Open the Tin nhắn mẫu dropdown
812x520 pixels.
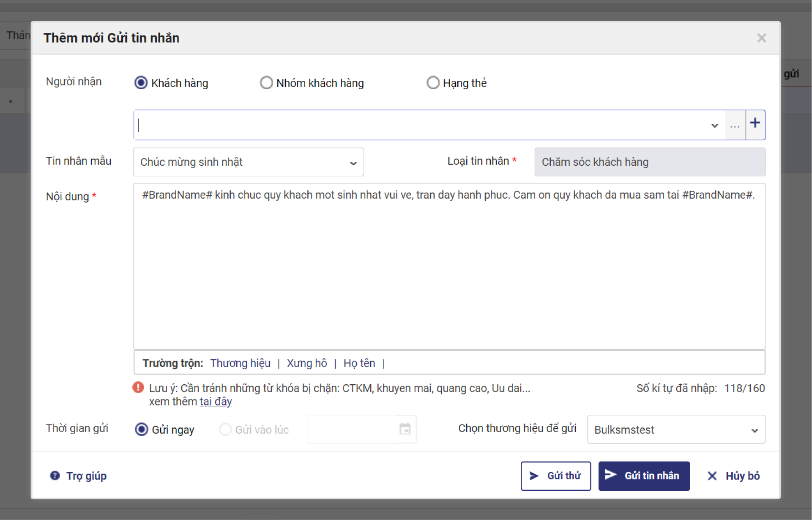248,162
